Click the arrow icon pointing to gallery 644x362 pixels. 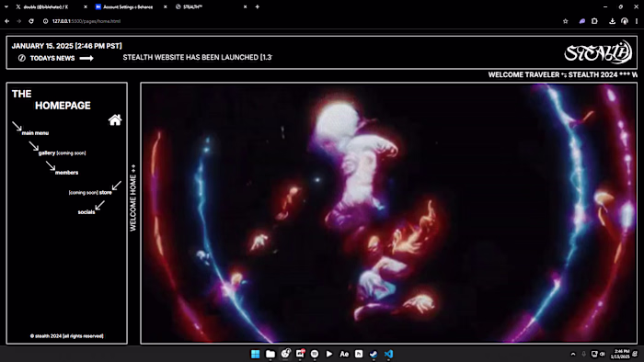click(x=34, y=146)
